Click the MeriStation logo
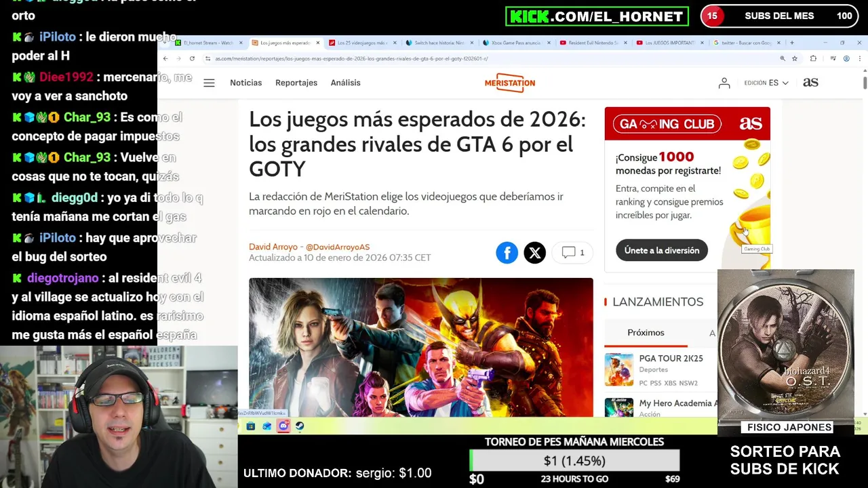Screen dimensions: 868x488 [x=510, y=83]
